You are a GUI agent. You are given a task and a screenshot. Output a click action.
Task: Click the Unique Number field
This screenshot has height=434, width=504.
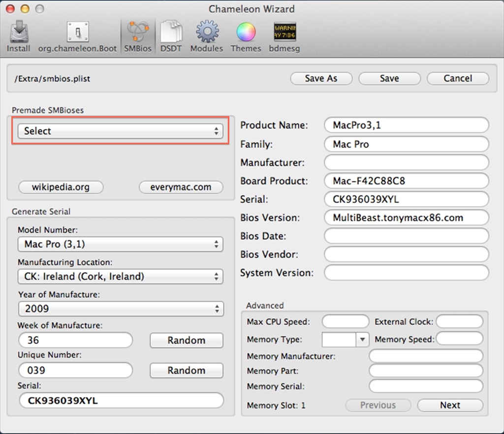pyautogui.click(x=75, y=371)
